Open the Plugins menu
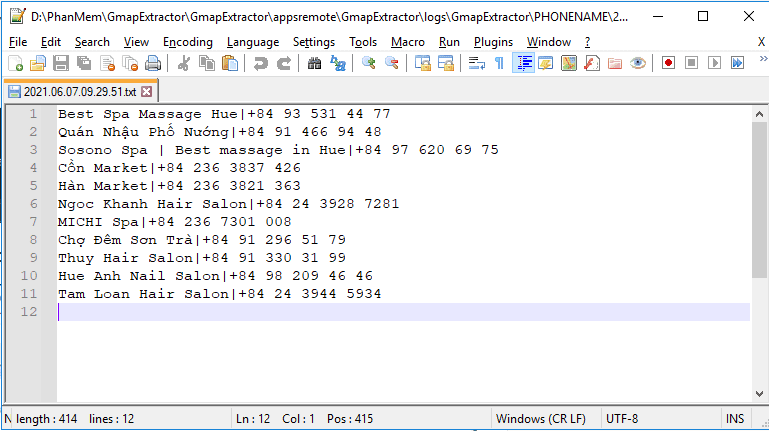The width and height of the screenshot is (769, 431). (493, 42)
